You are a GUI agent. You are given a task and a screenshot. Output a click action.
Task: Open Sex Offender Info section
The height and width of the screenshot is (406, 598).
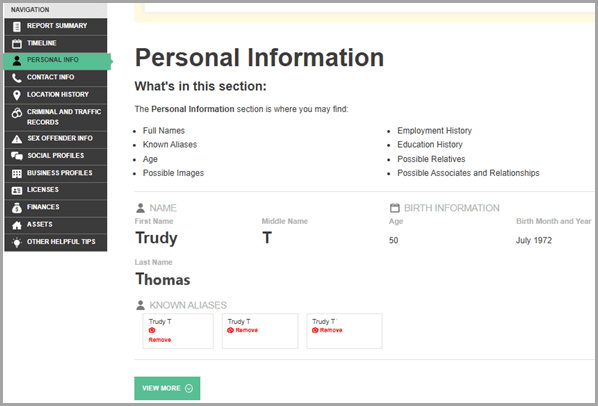(x=56, y=139)
